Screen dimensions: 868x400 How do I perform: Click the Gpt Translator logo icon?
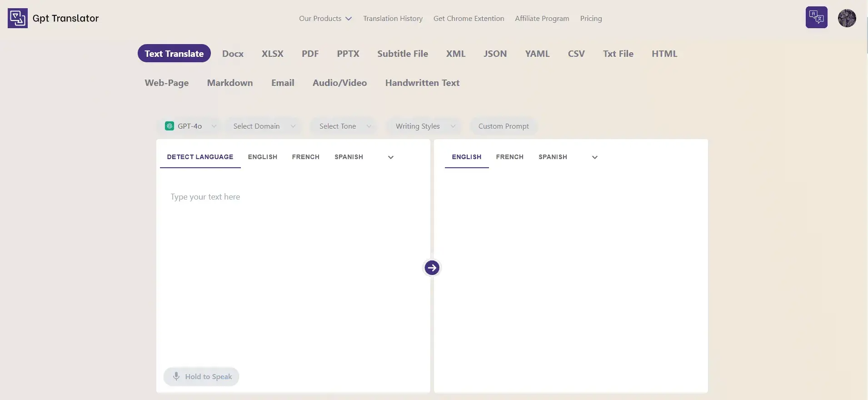(x=18, y=18)
